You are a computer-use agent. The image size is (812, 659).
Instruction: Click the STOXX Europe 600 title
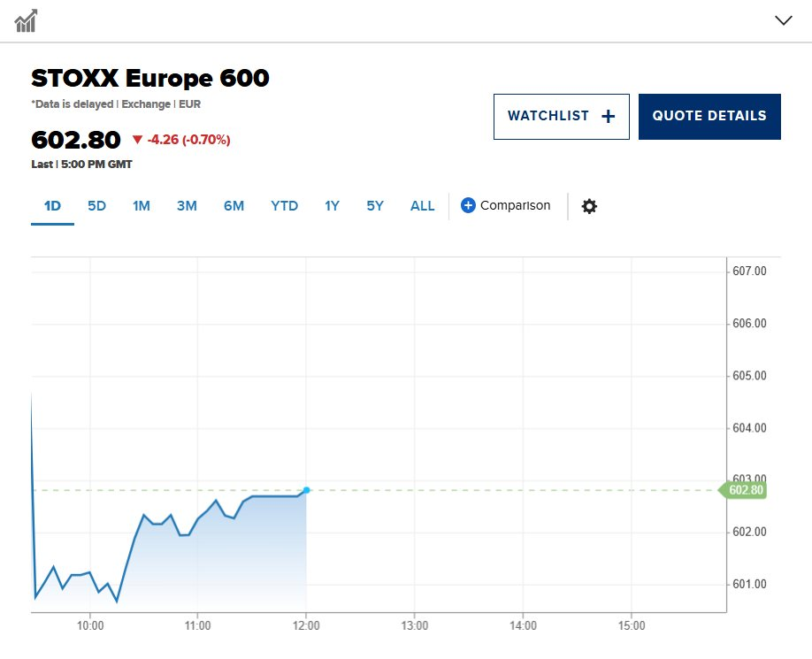(x=150, y=79)
